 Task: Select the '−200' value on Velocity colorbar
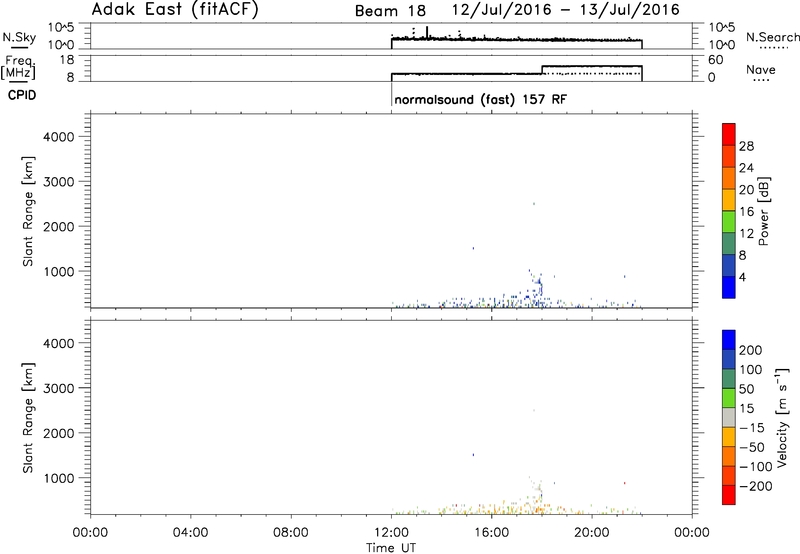(755, 486)
